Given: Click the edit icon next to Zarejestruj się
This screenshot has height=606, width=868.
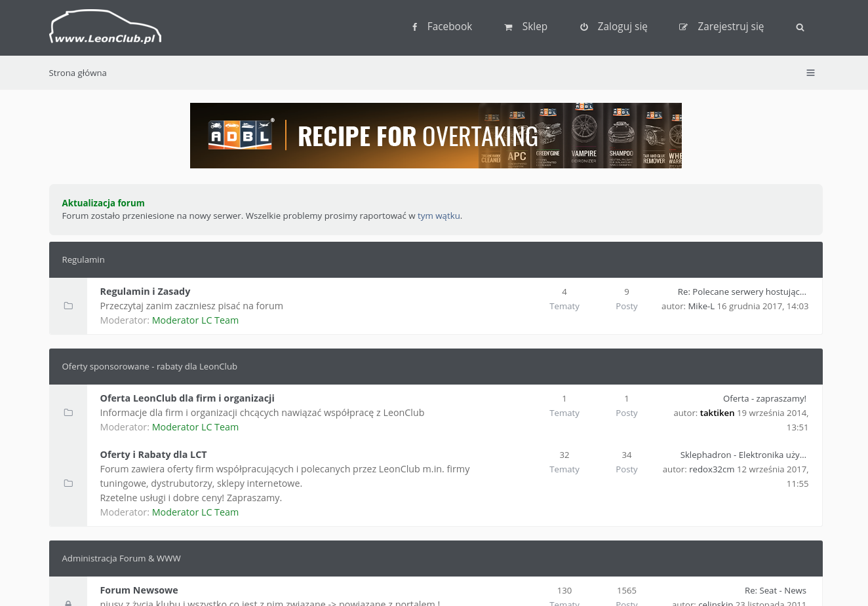Looking at the screenshot, I should pos(683,27).
